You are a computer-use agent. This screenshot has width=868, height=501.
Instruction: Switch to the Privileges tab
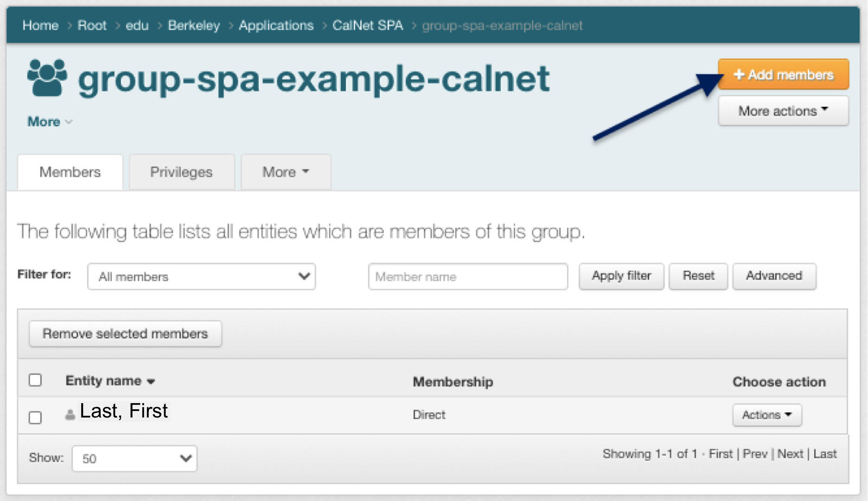pyautogui.click(x=181, y=172)
